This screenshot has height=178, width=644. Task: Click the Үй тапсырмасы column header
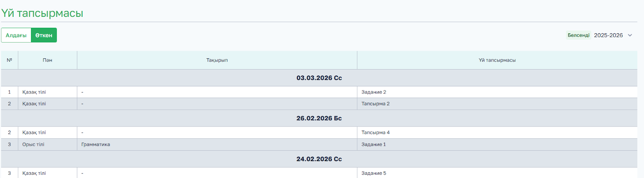497,60
